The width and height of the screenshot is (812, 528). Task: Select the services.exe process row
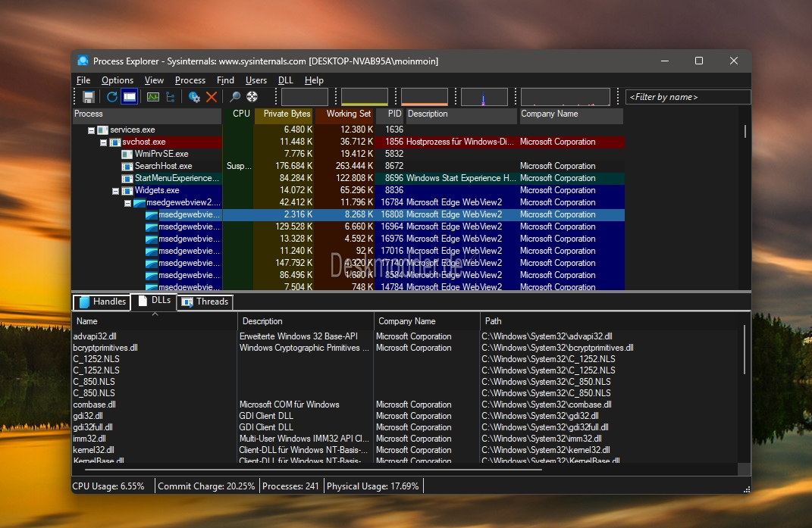point(349,130)
